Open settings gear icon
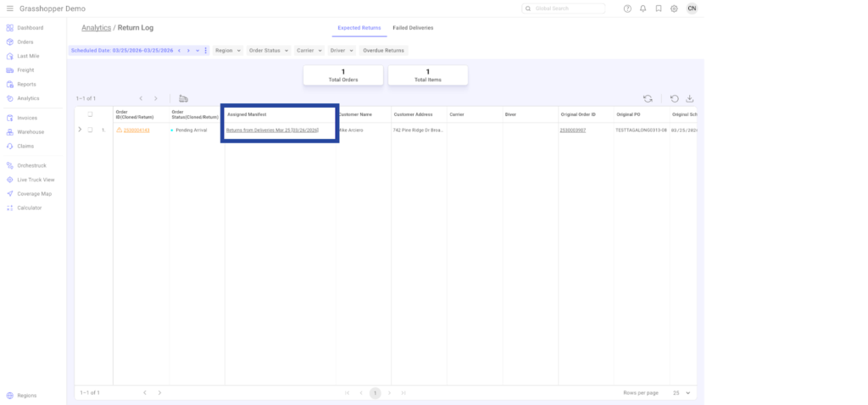The height and width of the screenshot is (405, 868). (x=674, y=8)
